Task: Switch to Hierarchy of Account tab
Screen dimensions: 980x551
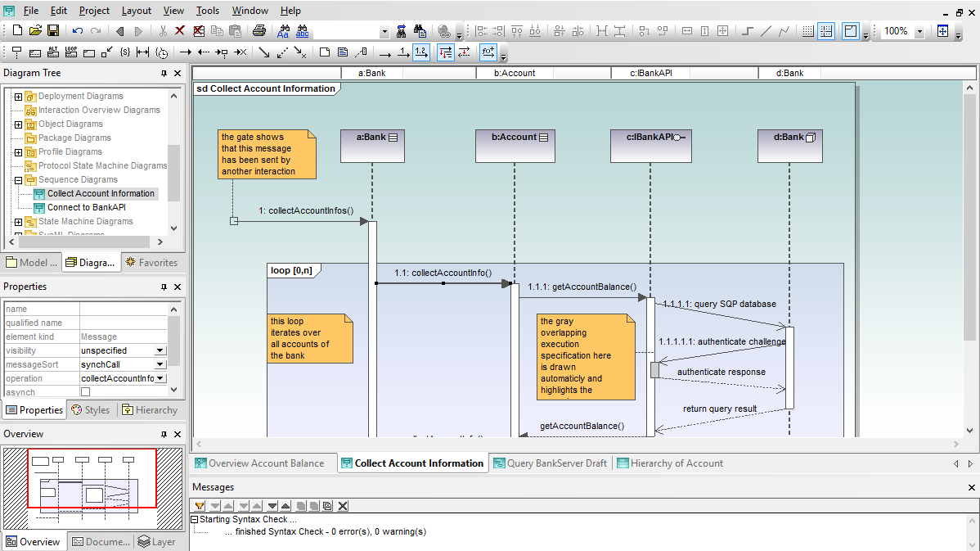Action: coord(670,463)
